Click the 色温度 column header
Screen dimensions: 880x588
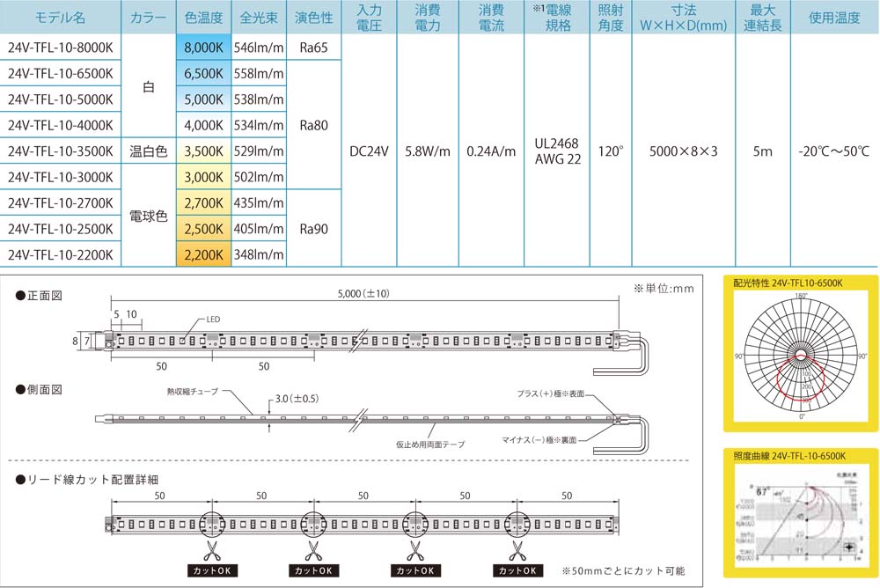(204, 18)
